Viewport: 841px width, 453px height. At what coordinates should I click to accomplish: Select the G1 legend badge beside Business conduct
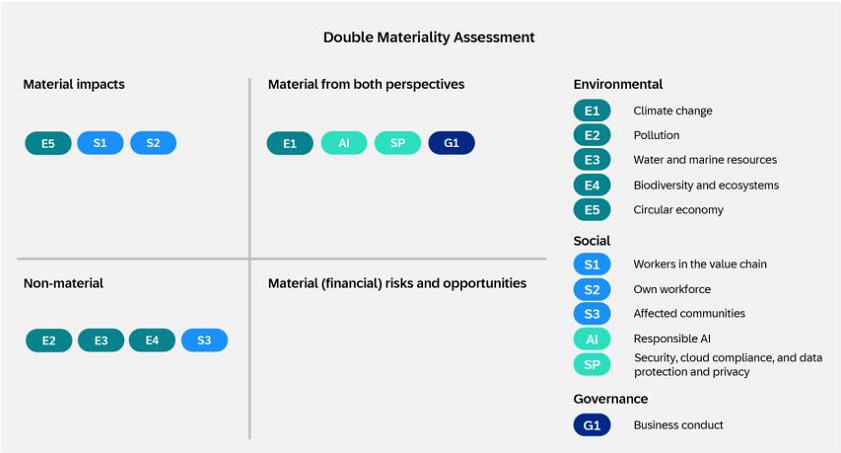[592, 425]
